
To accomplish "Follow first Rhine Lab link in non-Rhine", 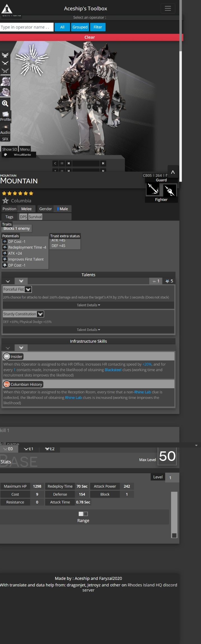I will pyautogui.click(x=142, y=392).
